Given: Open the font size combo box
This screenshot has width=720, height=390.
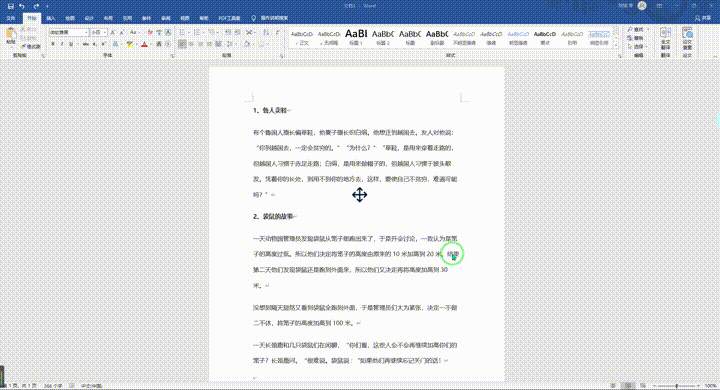Looking at the screenshot, I should (98, 33).
